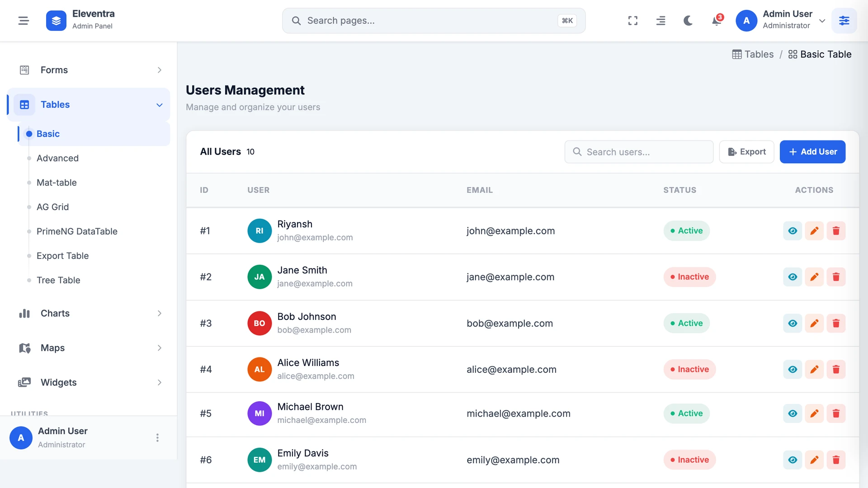View Alice Williams details eye icon
Viewport: 868px width, 488px height.
pyautogui.click(x=793, y=370)
